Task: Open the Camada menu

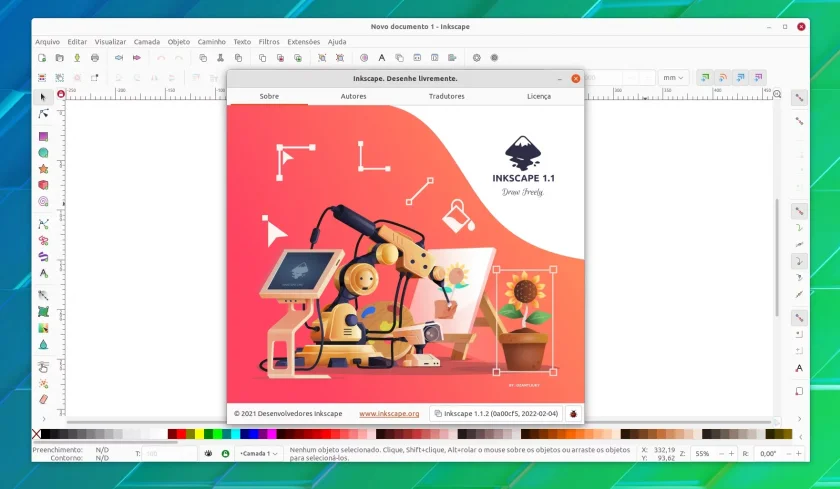Action: point(147,42)
